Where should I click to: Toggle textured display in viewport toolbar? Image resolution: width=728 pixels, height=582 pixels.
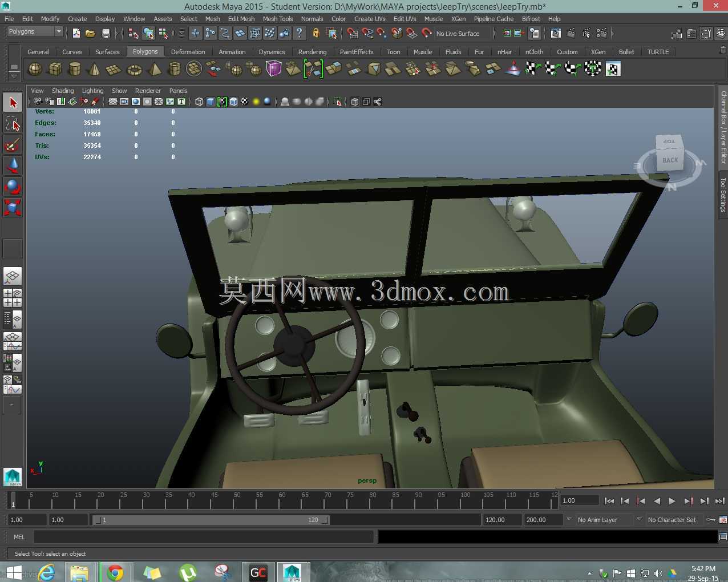click(245, 102)
